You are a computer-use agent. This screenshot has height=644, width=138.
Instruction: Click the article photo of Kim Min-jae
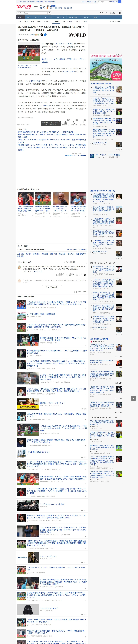[x=29, y=53]
